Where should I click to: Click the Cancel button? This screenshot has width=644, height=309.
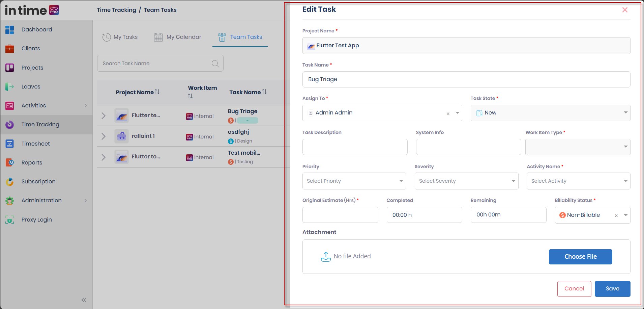point(574,289)
